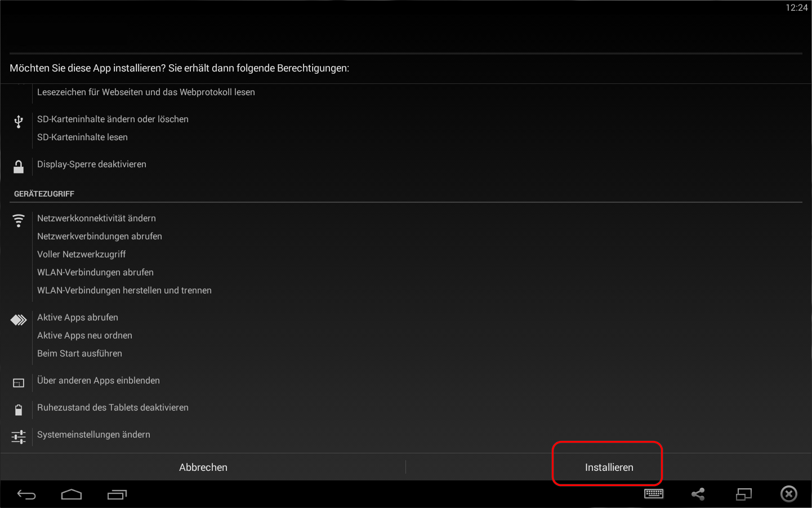The height and width of the screenshot is (508, 812).
Task: Click the window resize icon in bottom bar
Action: click(744, 494)
